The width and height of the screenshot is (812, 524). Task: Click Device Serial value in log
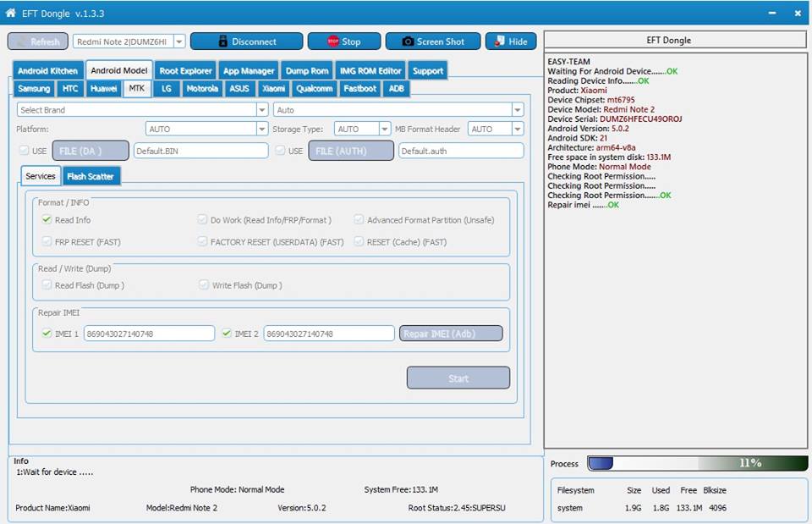[640, 119]
